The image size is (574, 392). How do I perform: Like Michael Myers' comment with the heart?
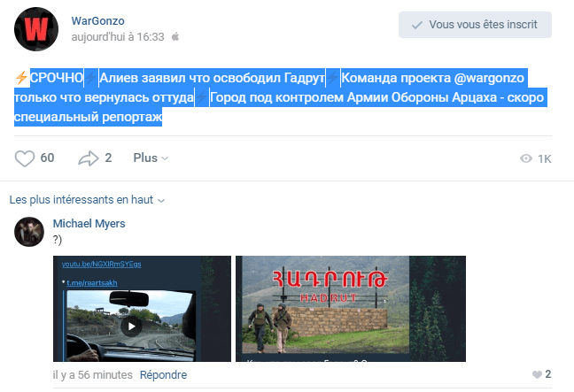(x=537, y=375)
